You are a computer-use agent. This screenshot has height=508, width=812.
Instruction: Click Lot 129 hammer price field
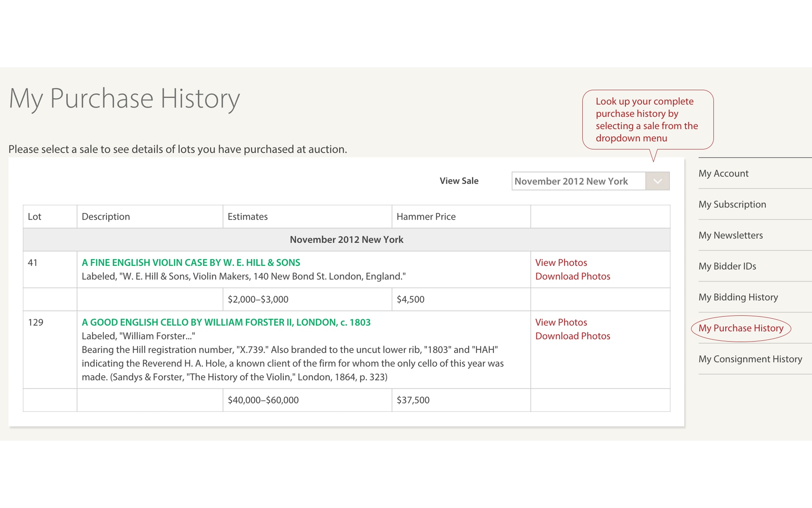click(x=416, y=400)
